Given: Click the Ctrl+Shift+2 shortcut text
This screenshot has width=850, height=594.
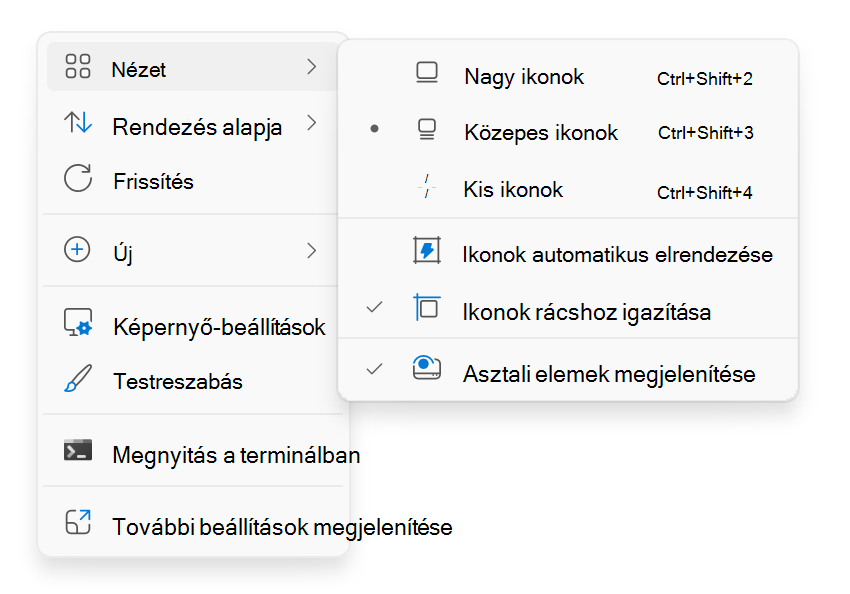Looking at the screenshot, I should pyautogui.click(x=705, y=79).
